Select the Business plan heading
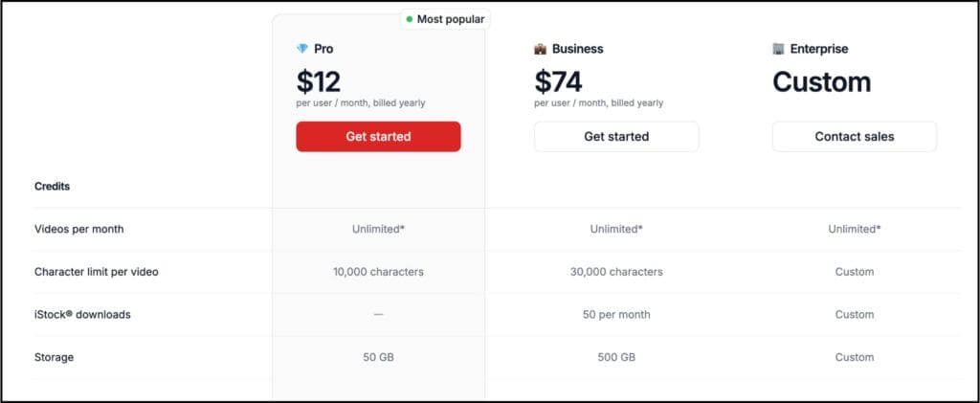The image size is (980, 403). pos(577,49)
